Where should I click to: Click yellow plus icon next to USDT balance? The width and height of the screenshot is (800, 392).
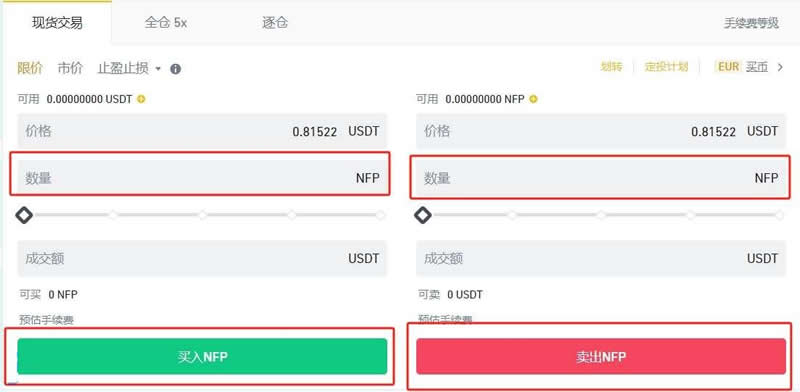tap(141, 99)
